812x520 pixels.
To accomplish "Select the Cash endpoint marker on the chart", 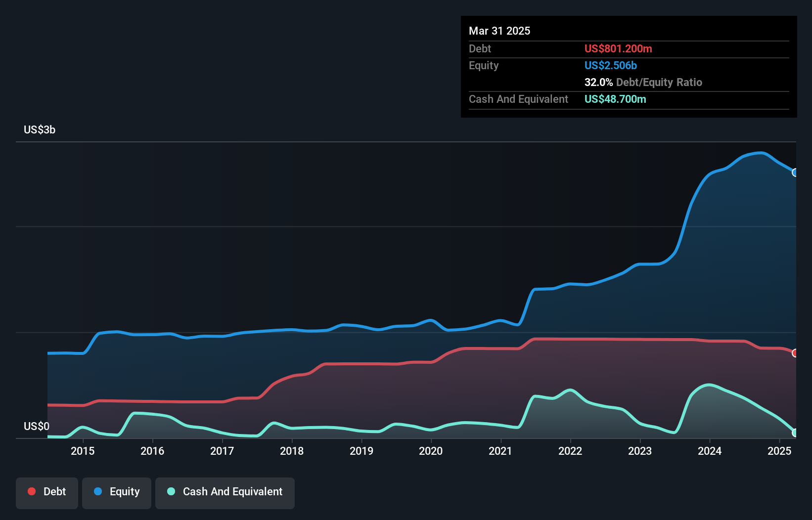I will click(795, 432).
